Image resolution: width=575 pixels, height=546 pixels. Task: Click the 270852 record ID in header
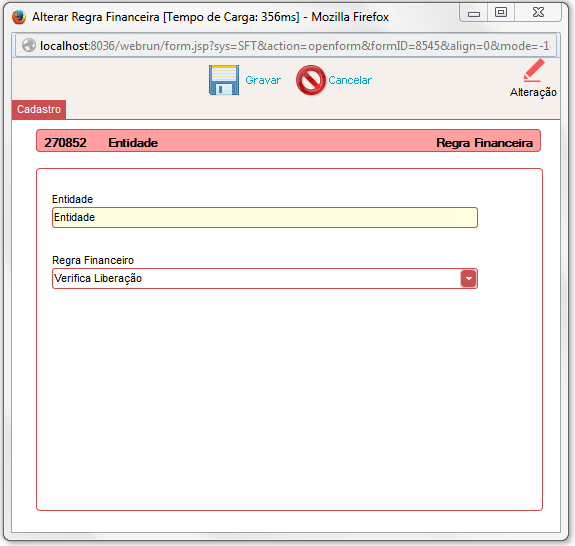coord(65,142)
